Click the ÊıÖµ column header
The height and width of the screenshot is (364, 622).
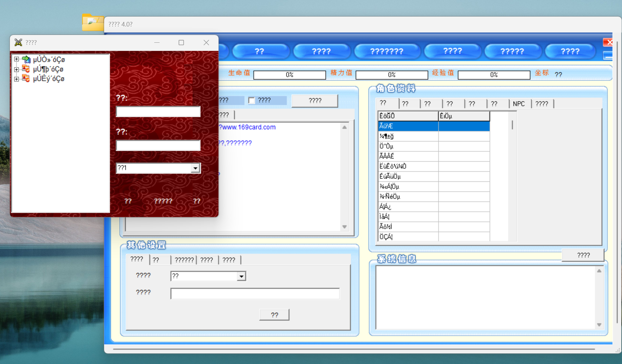tap(464, 116)
